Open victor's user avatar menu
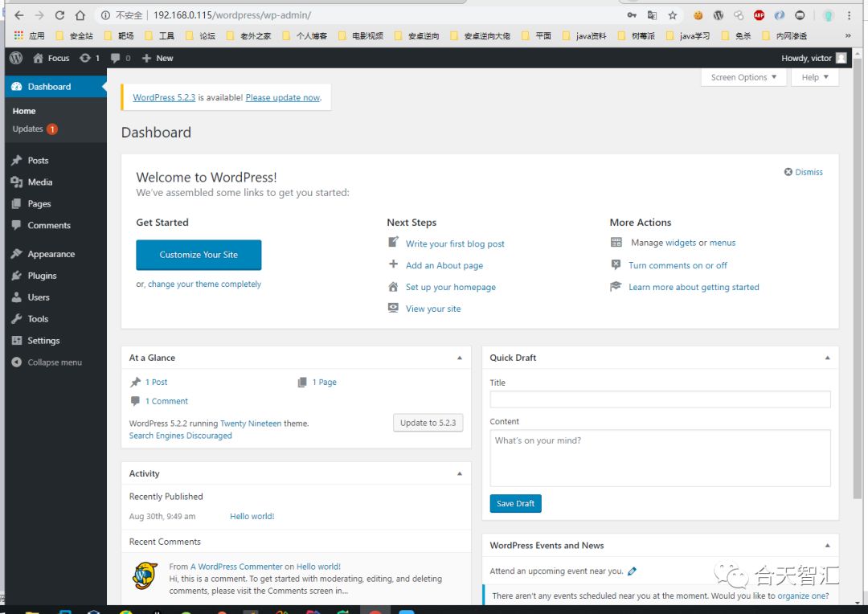Viewport: 868px width, 614px height. pos(841,58)
